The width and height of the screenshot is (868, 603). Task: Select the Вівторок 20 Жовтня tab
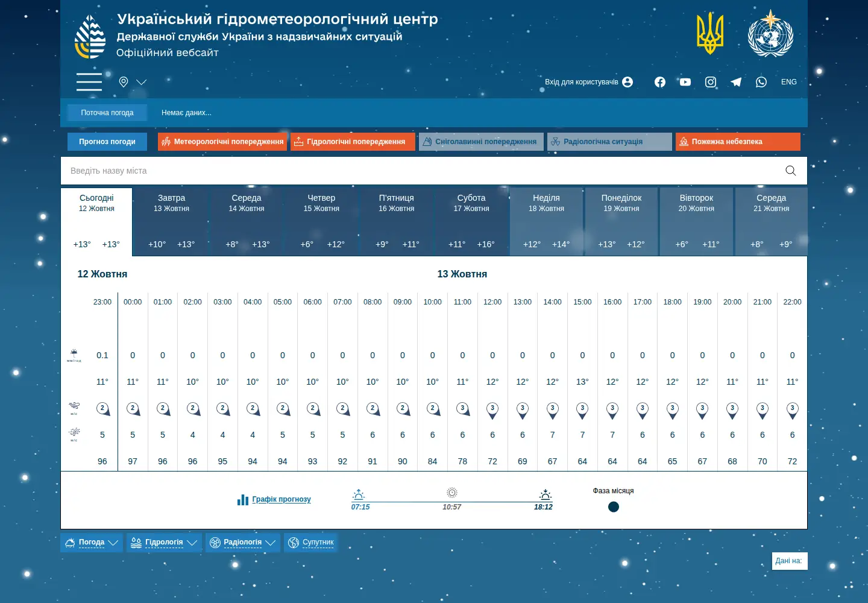(x=696, y=222)
